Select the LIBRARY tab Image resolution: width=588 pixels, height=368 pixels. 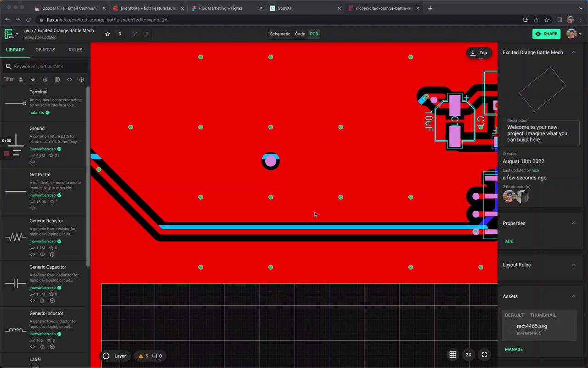[15, 50]
